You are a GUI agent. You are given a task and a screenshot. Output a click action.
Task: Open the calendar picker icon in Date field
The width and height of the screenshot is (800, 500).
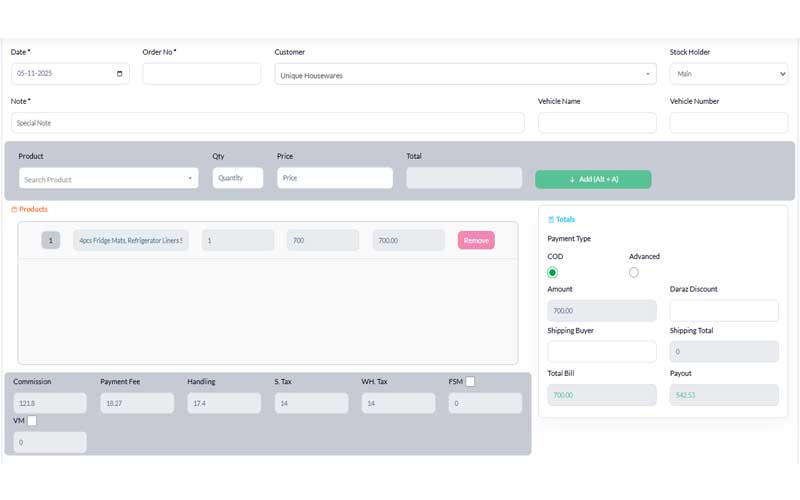click(119, 73)
